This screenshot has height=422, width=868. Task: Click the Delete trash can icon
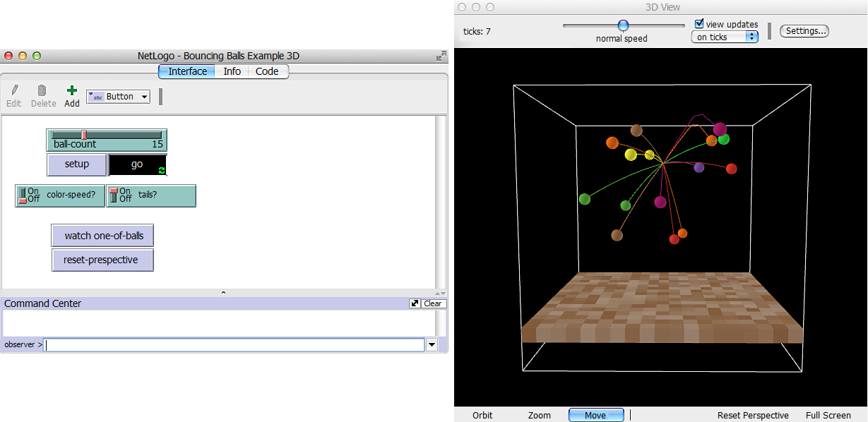pos(42,91)
